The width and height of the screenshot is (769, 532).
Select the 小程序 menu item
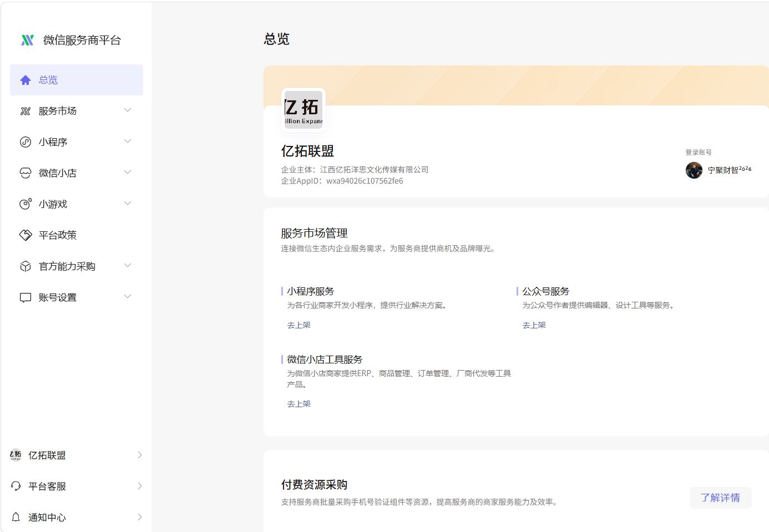coord(77,142)
